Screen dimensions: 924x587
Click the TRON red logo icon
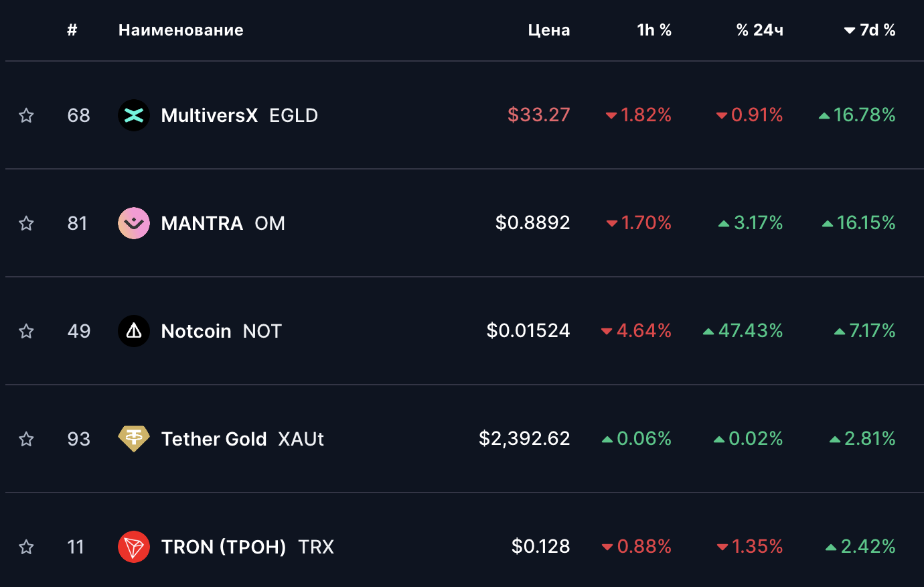pyautogui.click(x=134, y=547)
